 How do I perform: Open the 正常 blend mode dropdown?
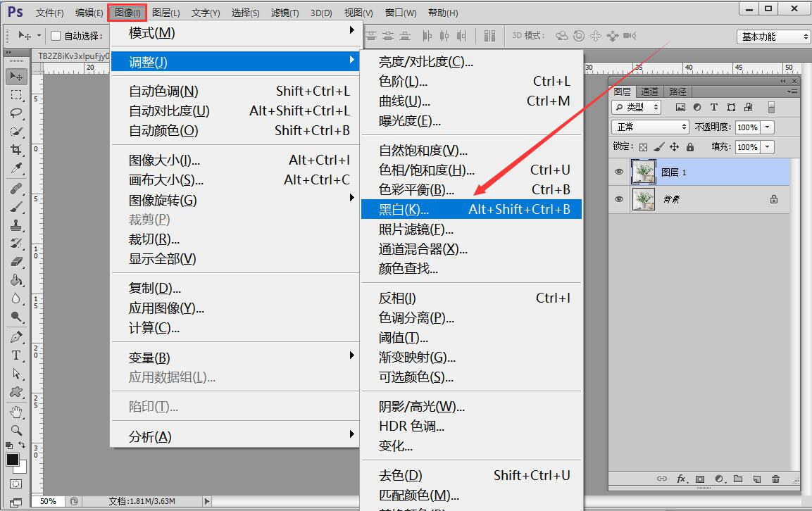pyautogui.click(x=651, y=127)
